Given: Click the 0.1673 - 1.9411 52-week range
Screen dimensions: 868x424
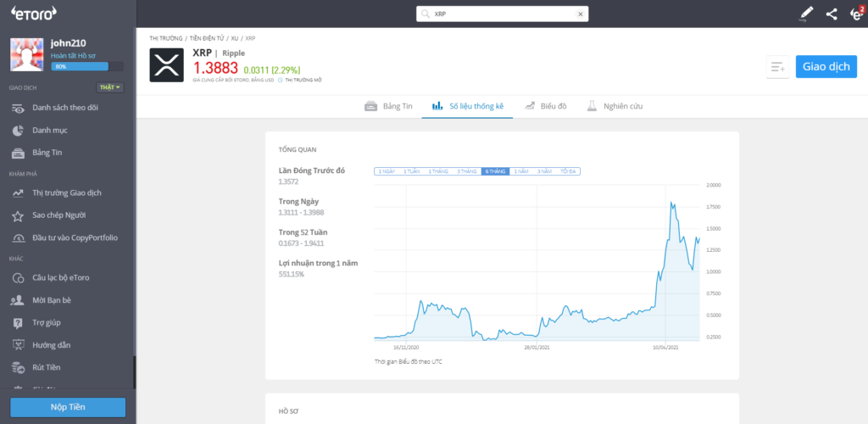Looking at the screenshot, I should point(303,243).
